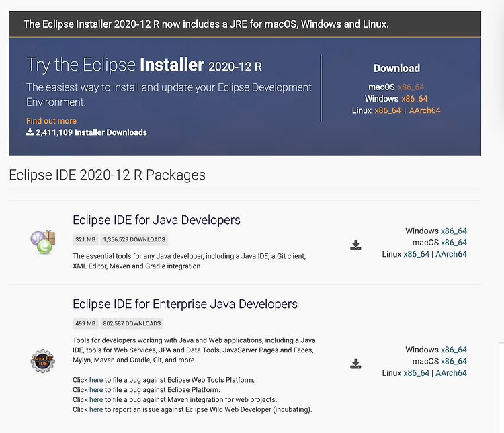Image resolution: width=504 pixels, height=433 pixels.
Task: Download Enterprise Java package for Linux AArch64
Action: [451, 373]
